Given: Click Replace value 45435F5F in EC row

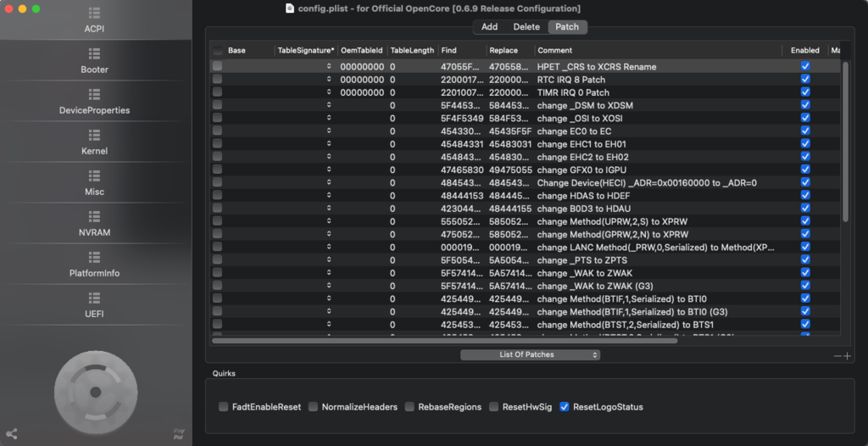Looking at the screenshot, I should pos(509,131).
